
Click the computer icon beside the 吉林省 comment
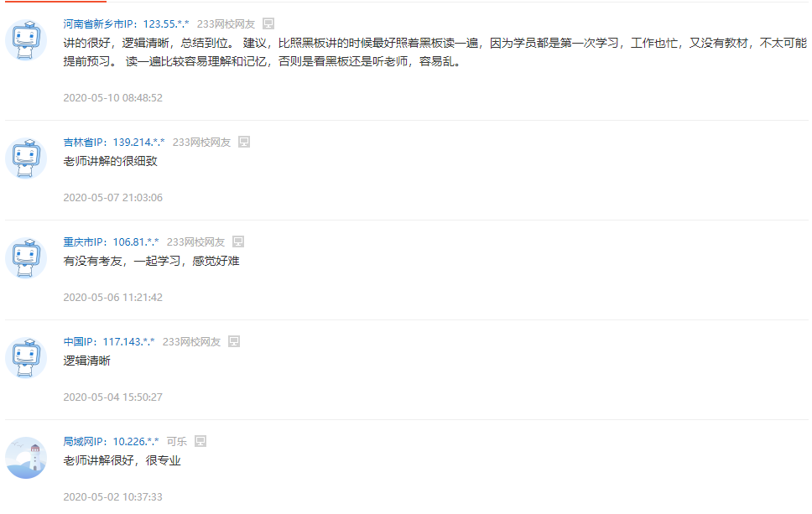244,142
